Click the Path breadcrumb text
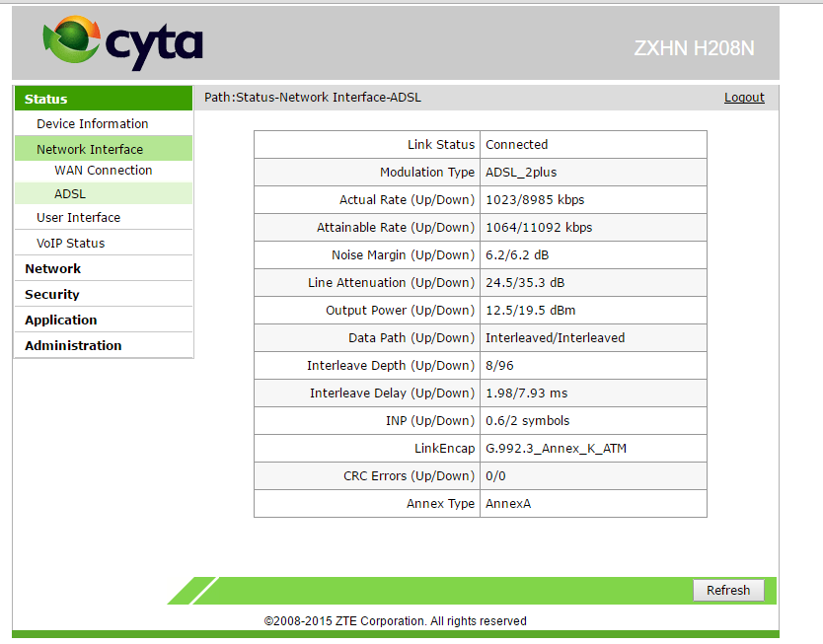The width and height of the screenshot is (823, 644). (312, 97)
